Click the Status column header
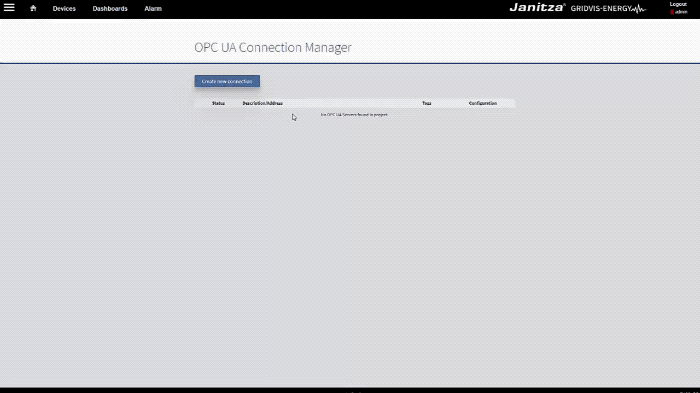This screenshot has height=393, width=700. 218,103
